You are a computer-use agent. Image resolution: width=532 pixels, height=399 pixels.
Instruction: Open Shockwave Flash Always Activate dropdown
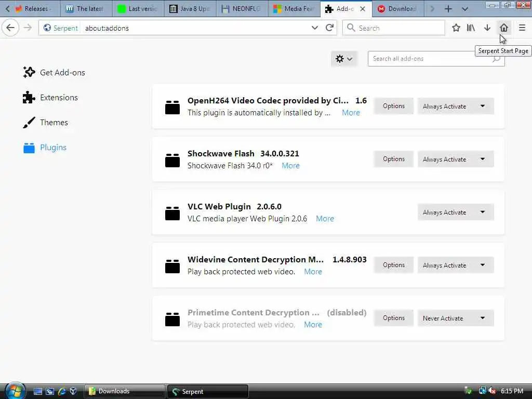point(455,159)
